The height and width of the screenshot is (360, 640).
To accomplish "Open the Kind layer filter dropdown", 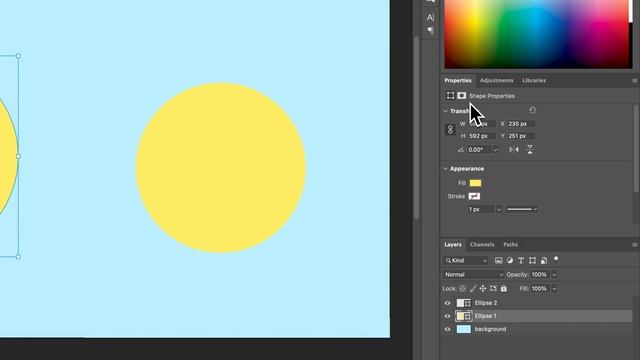I will click(466, 260).
